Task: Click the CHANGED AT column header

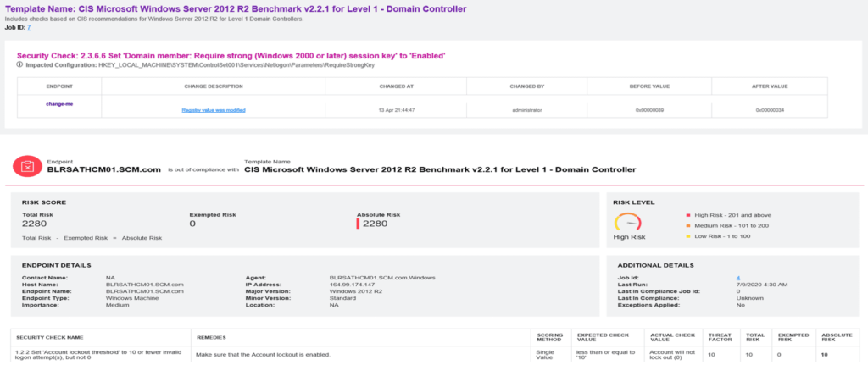Action: pyautogui.click(x=397, y=86)
